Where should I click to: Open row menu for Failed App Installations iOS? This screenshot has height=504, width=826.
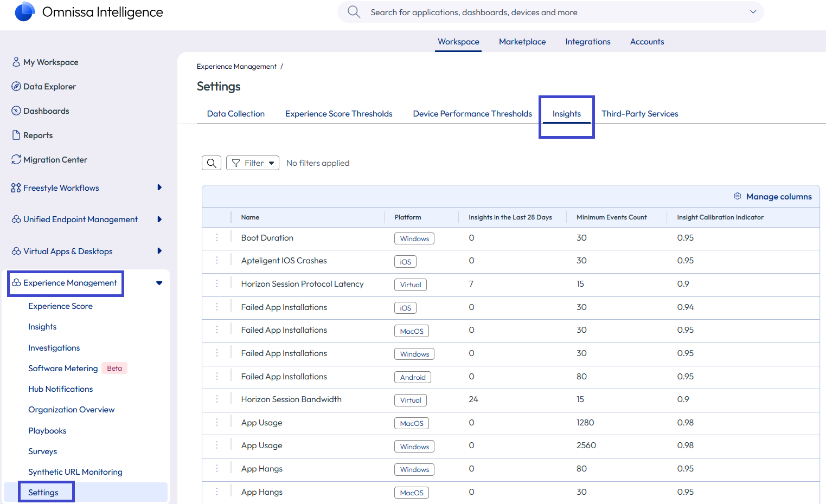[217, 307]
